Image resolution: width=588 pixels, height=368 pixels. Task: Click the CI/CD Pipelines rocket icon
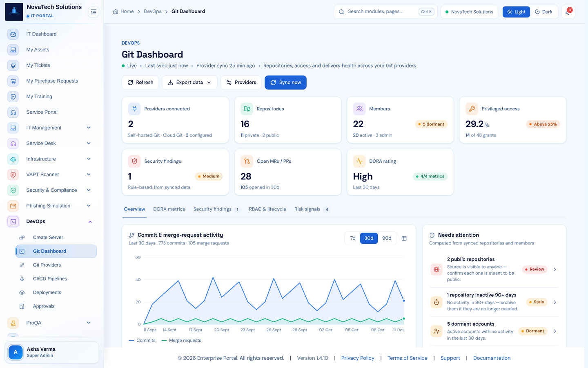coord(22,279)
